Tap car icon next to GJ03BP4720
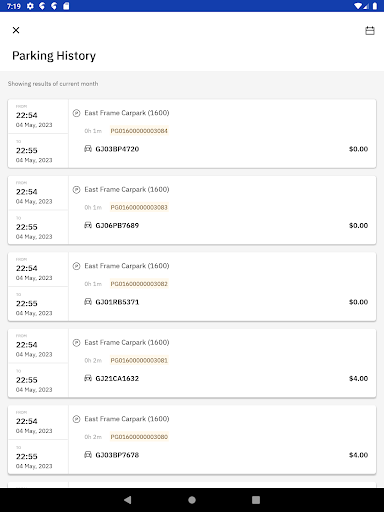The height and width of the screenshot is (512, 384). (x=88, y=149)
